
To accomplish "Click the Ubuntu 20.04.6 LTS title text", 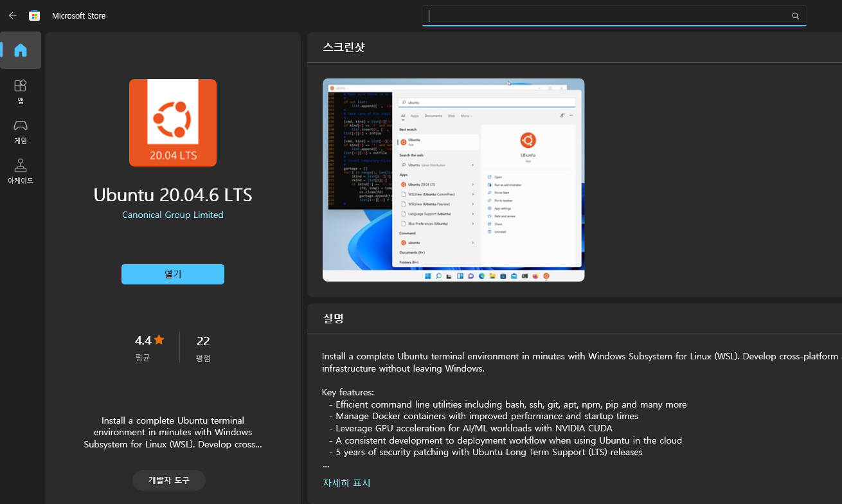I will coord(172,195).
